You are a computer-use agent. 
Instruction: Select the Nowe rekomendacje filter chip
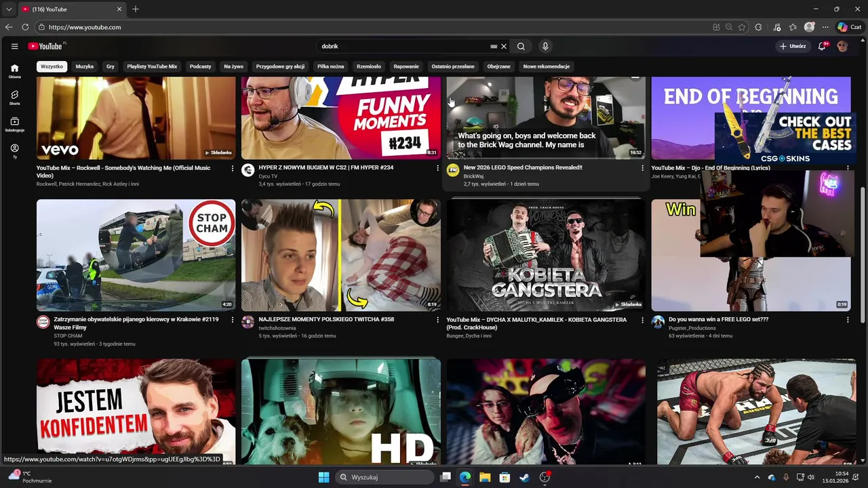point(547,66)
